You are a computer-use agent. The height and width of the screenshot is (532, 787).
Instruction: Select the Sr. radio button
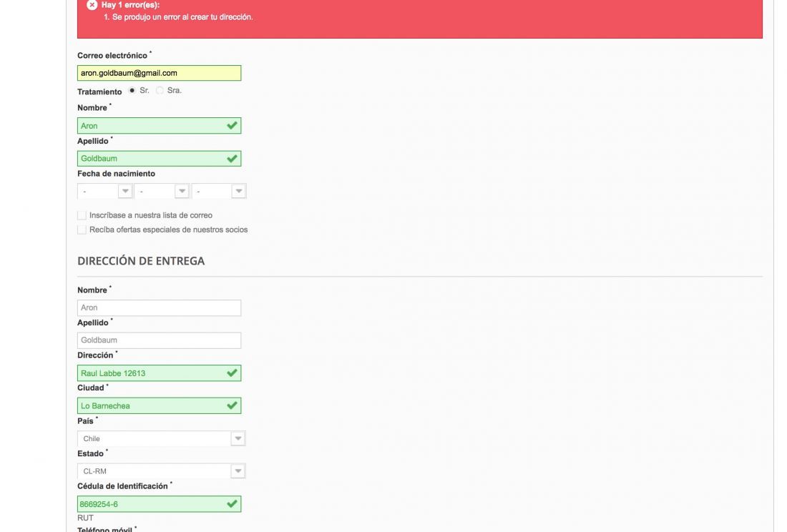click(132, 90)
